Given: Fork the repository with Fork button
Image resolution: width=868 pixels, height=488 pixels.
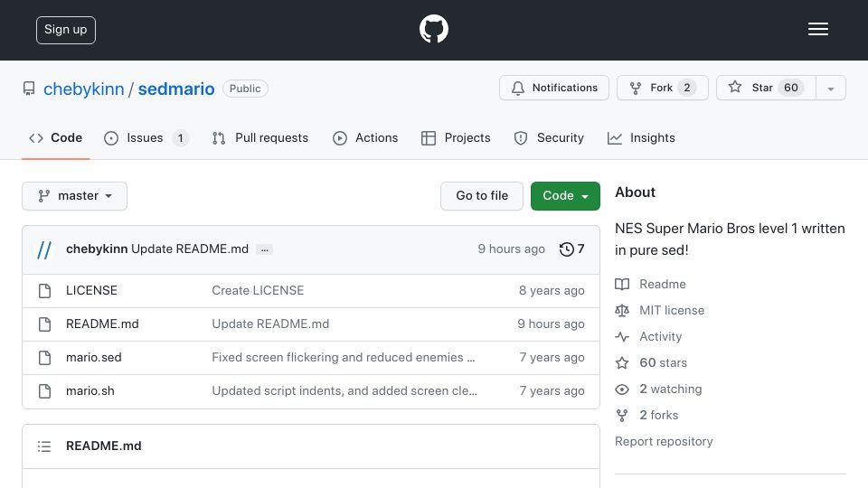Looking at the screenshot, I should [x=663, y=88].
